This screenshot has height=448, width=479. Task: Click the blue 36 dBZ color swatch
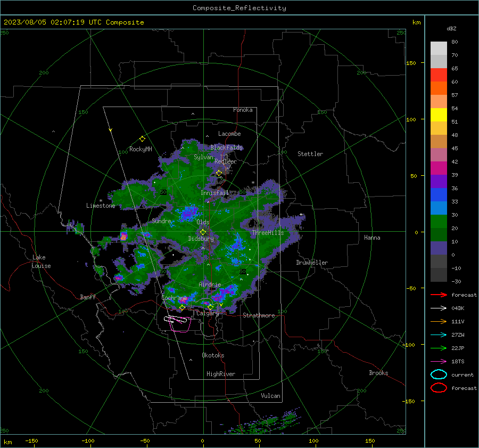[x=439, y=194]
